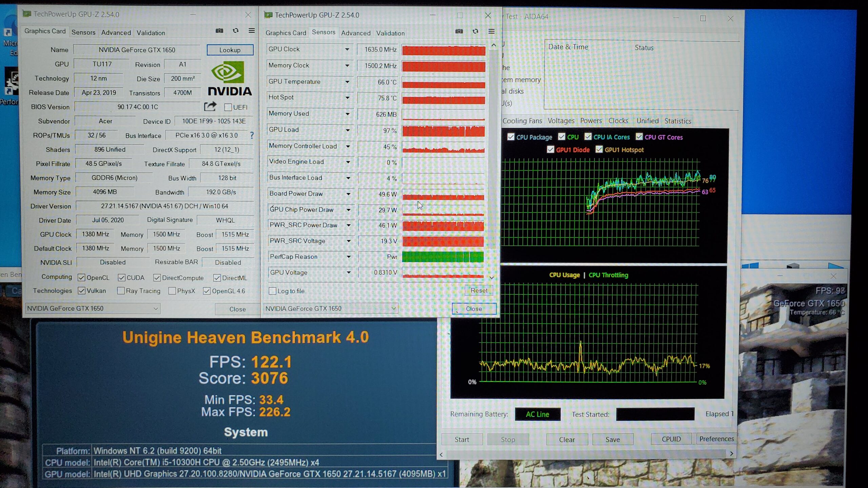Uncheck CPU Package graph checkbox
This screenshot has height=488, width=868.
pyautogui.click(x=511, y=137)
